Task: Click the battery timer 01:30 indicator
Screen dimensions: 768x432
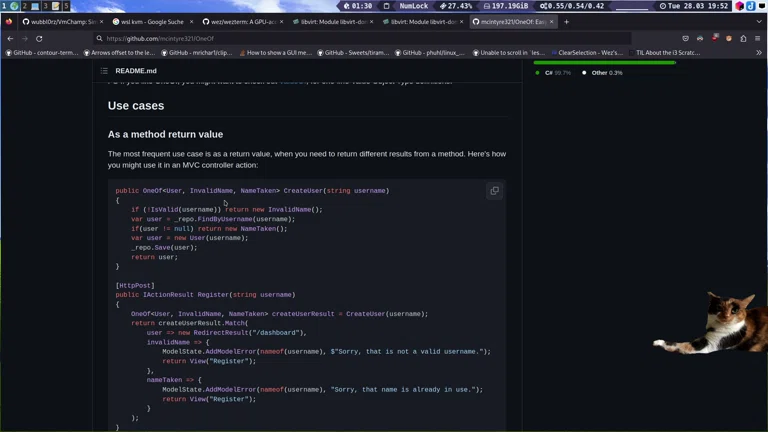Action: click(x=358, y=6)
